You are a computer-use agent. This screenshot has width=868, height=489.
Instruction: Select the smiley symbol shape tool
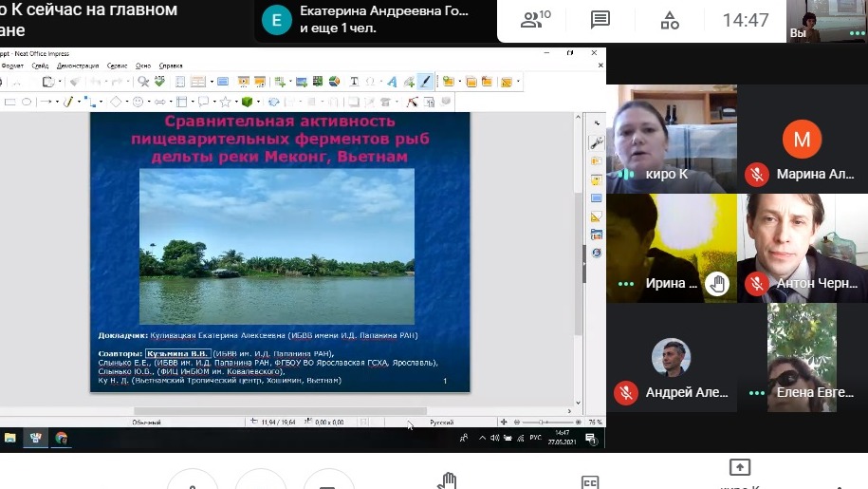pos(138,102)
